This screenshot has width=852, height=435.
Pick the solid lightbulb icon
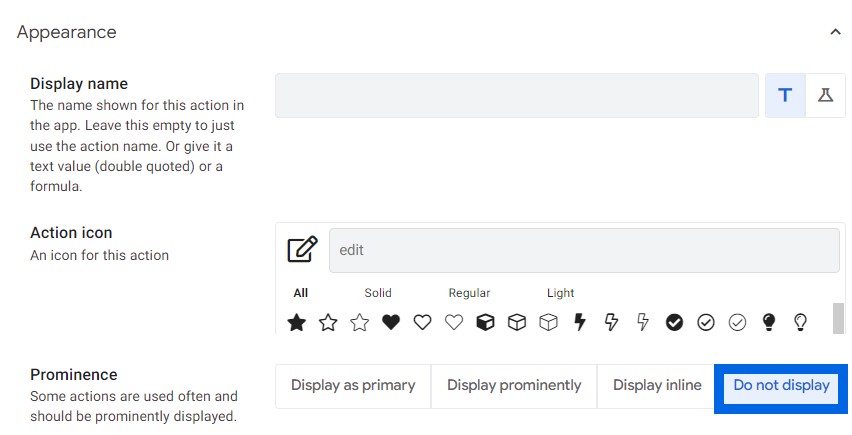click(769, 323)
